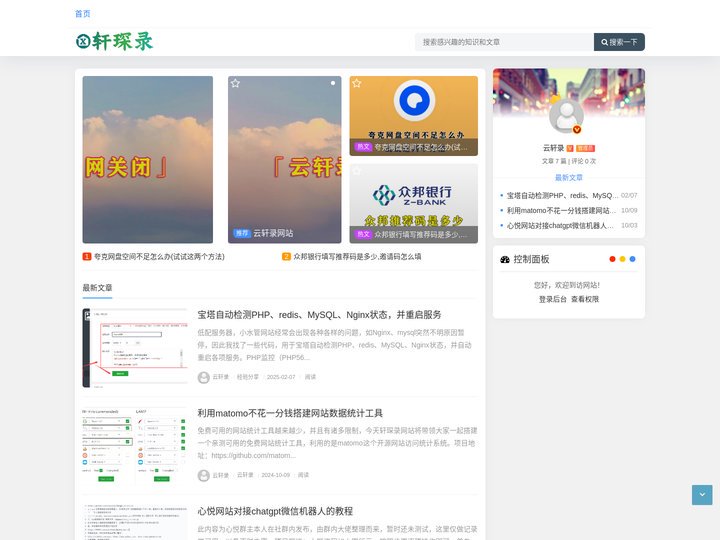Open the matomo article thumbnail
This screenshot has height=540, width=720.
[x=135, y=446]
